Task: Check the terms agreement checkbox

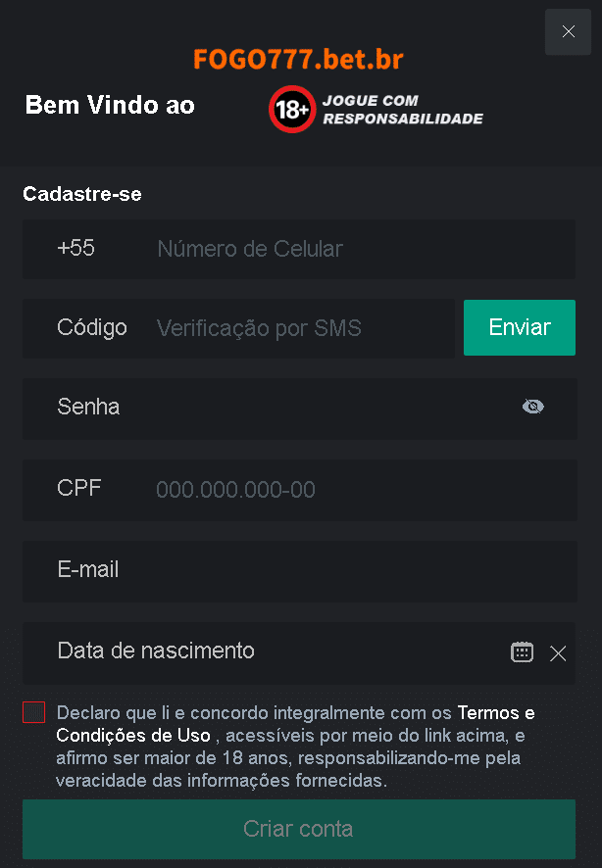Action: (34, 712)
